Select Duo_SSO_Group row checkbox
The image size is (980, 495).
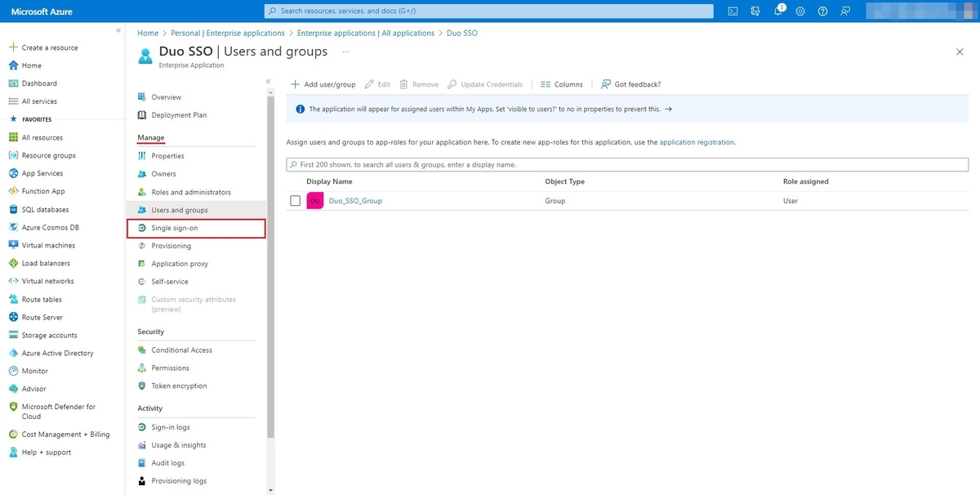point(295,201)
